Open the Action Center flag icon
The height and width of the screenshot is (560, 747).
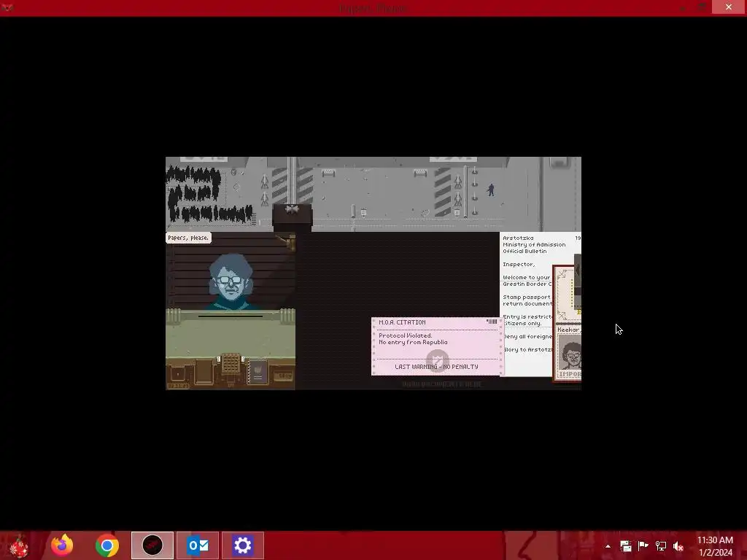643,545
